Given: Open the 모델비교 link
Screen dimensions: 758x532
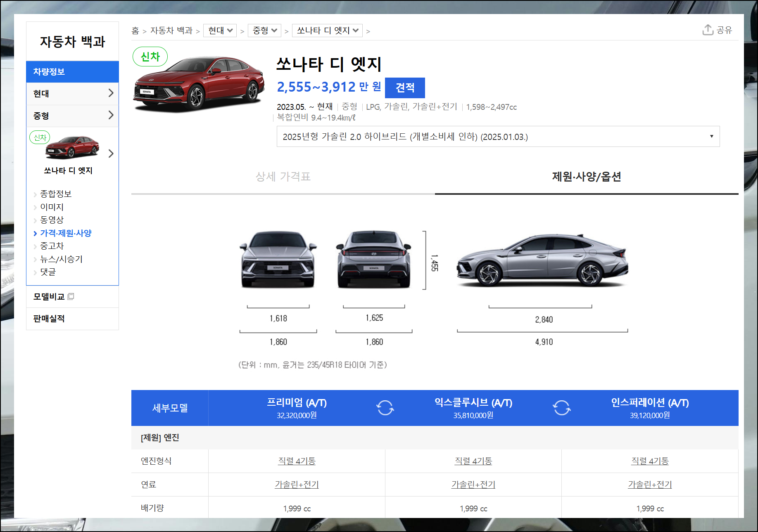Looking at the screenshot, I should click(49, 296).
